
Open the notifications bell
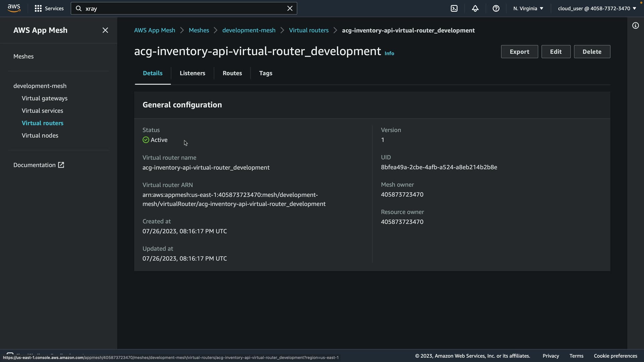coord(475,8)
